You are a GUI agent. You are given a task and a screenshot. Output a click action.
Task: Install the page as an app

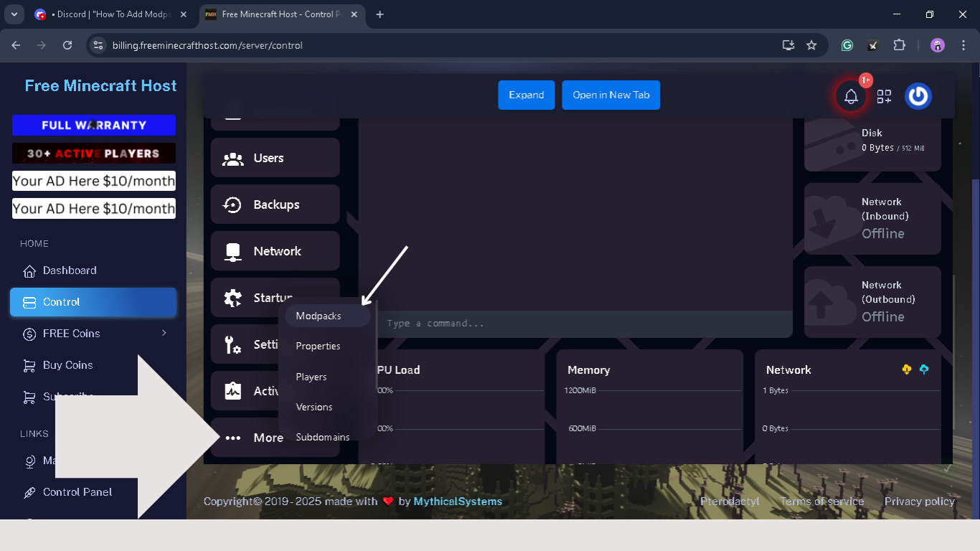pos(788,45)
